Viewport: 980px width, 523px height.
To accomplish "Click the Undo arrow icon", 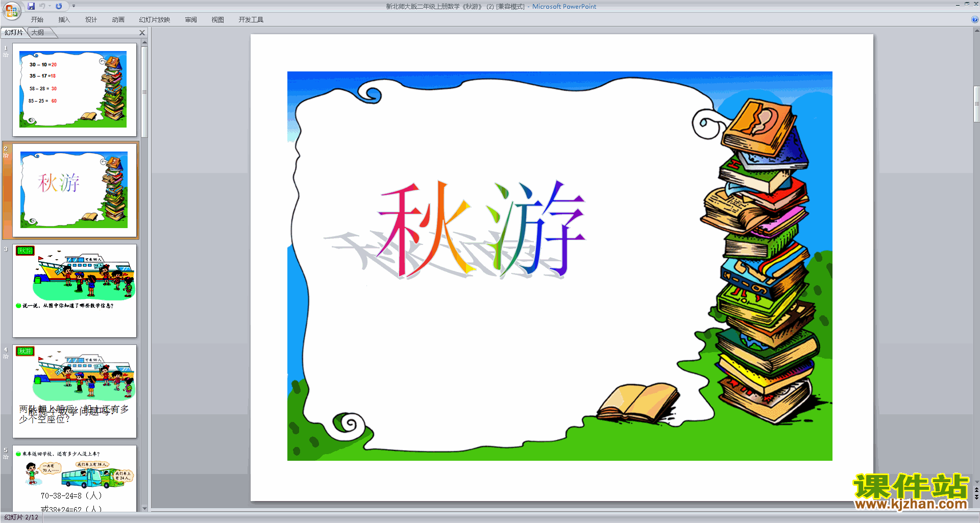I will [42, 6].
